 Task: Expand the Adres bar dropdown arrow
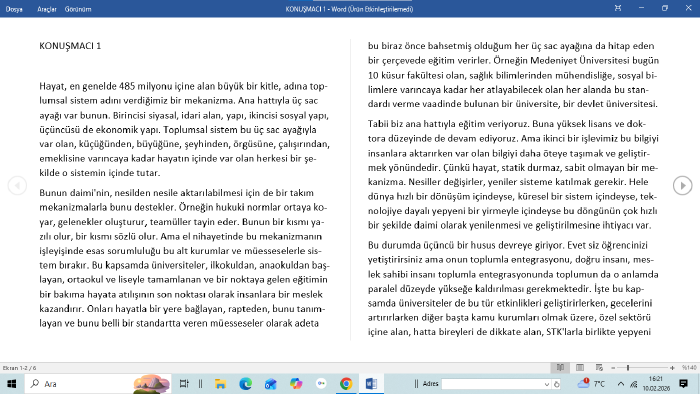pyautogui.click(x=546, y=384)
